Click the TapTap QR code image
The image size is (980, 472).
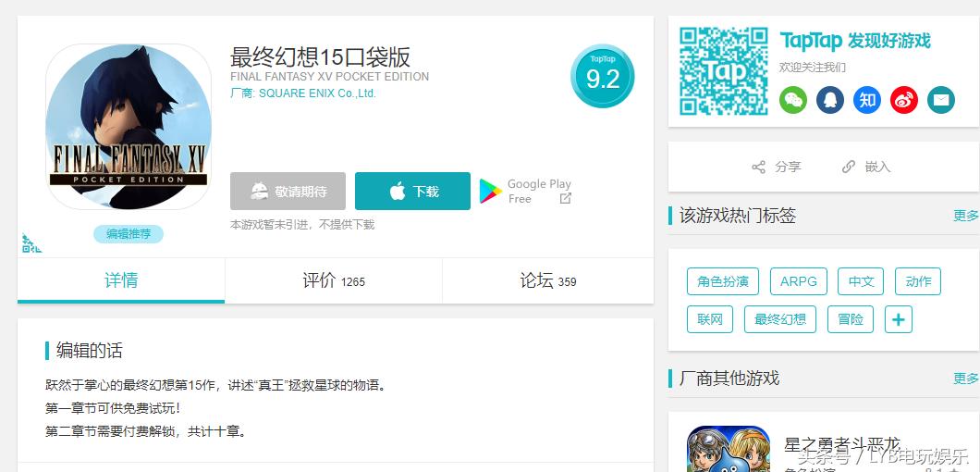(724, 70)
